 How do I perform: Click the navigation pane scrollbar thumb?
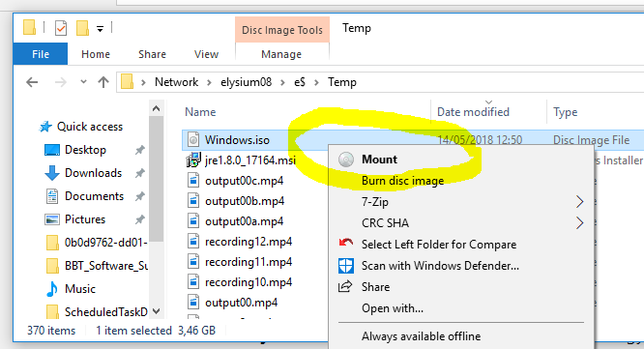[x=156, y=179]
